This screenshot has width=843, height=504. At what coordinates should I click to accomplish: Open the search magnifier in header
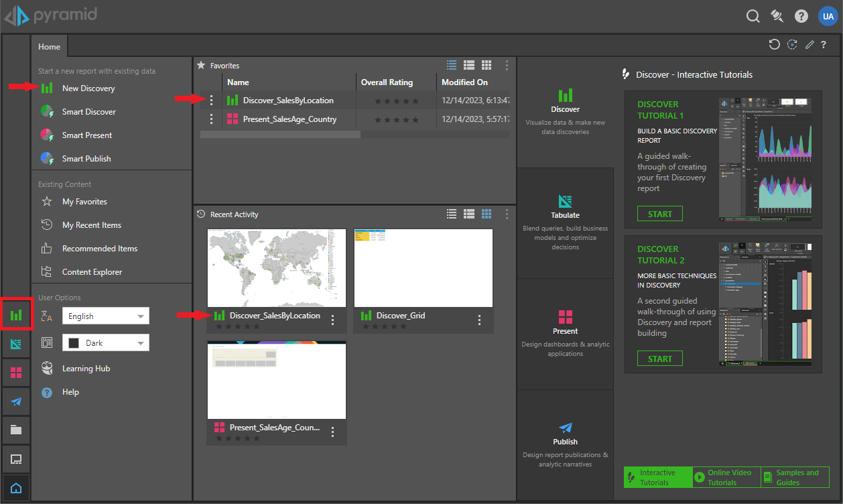(753, 16)
